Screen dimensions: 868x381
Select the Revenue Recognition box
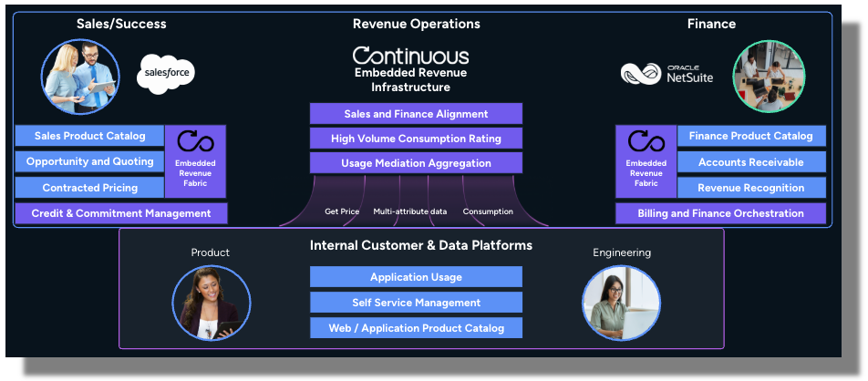tap(751, 188)
